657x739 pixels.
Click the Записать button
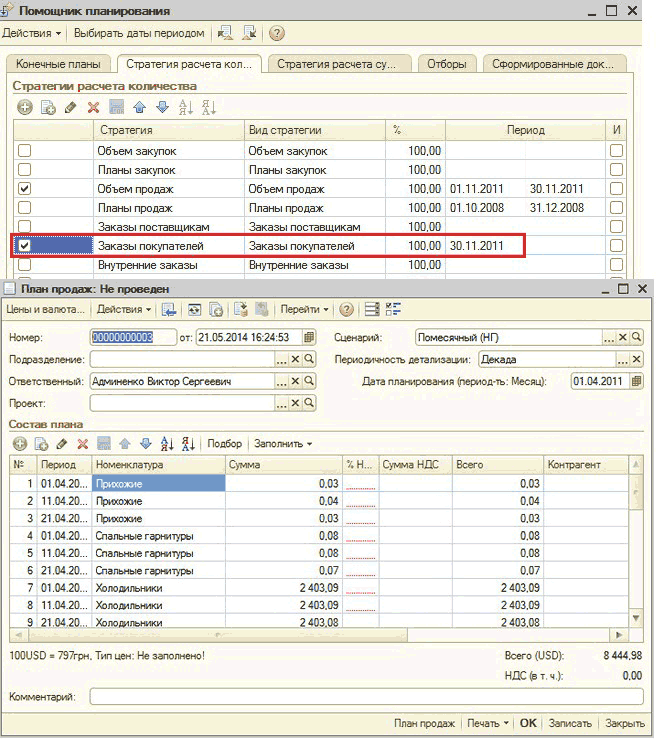pyautogui.click(x=571, y=723)
